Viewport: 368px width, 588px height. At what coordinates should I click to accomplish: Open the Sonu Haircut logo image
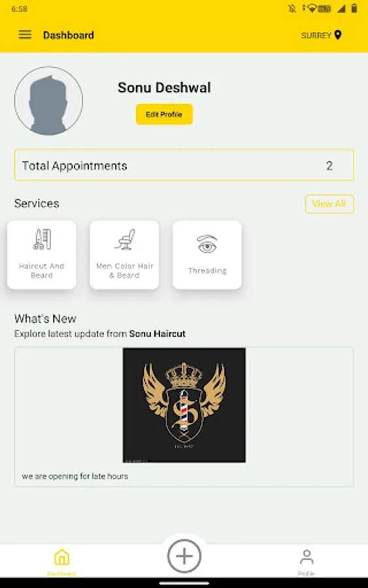(184, 405)
